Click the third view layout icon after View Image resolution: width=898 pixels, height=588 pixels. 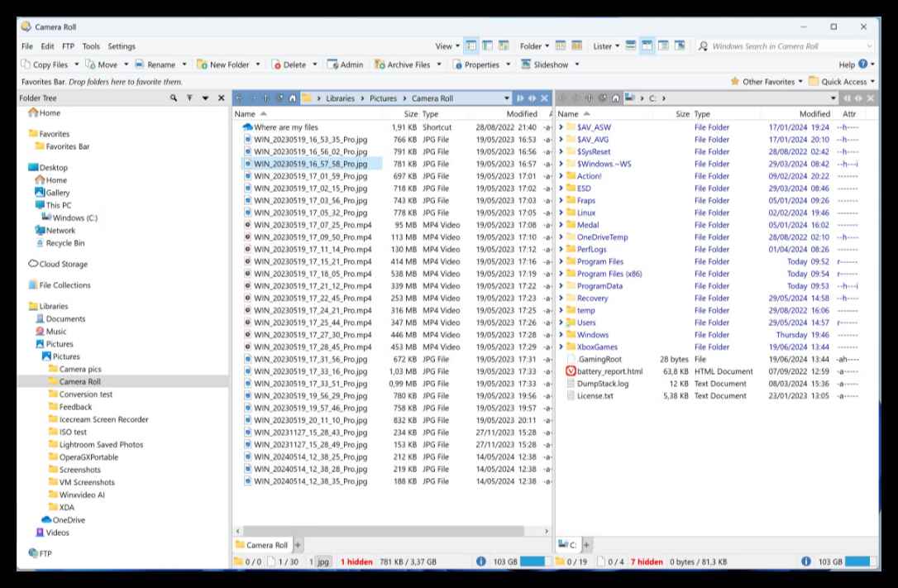[x=504, y=45]
